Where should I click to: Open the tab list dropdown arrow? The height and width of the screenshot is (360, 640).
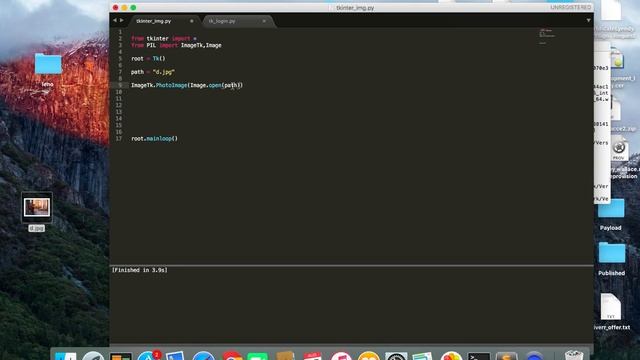(588, 20)
